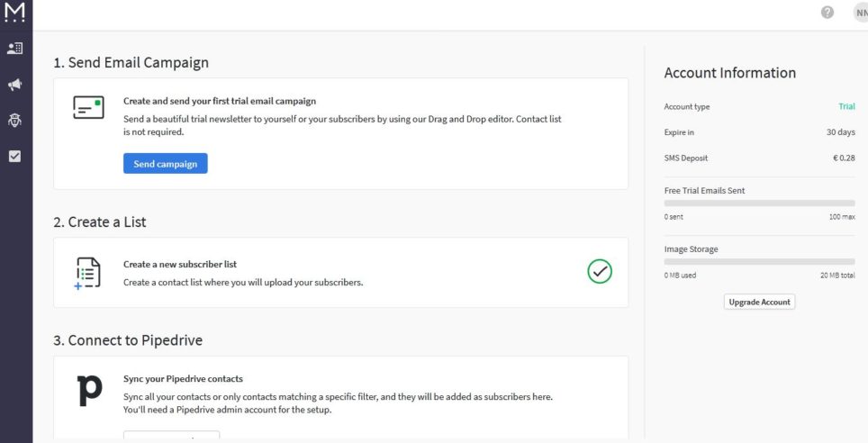Click the Trial account type link
Screen dimensions: 868x443
[x=846, y=106]
